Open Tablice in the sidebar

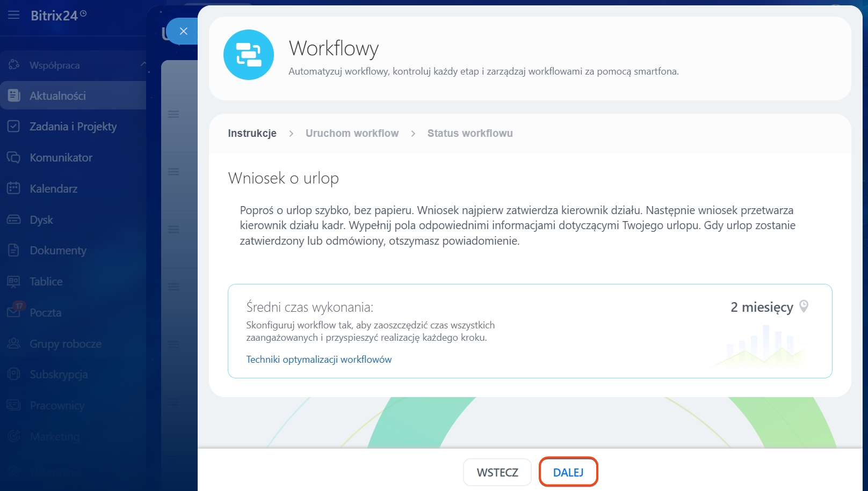point(46,281)
